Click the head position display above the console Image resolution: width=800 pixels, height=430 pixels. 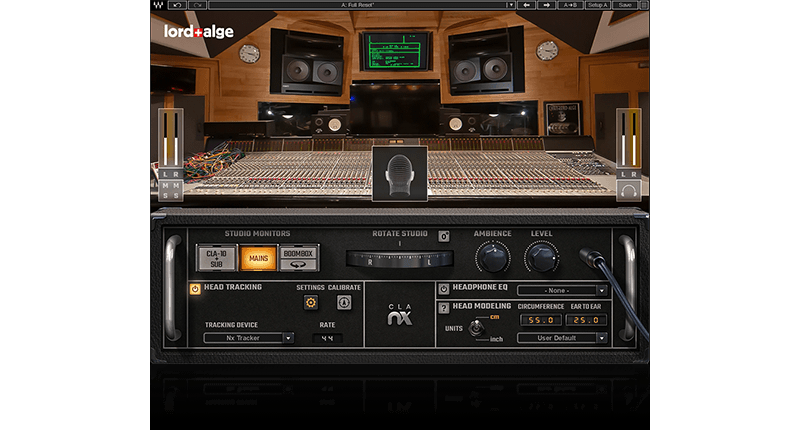[x=399, y=174]
